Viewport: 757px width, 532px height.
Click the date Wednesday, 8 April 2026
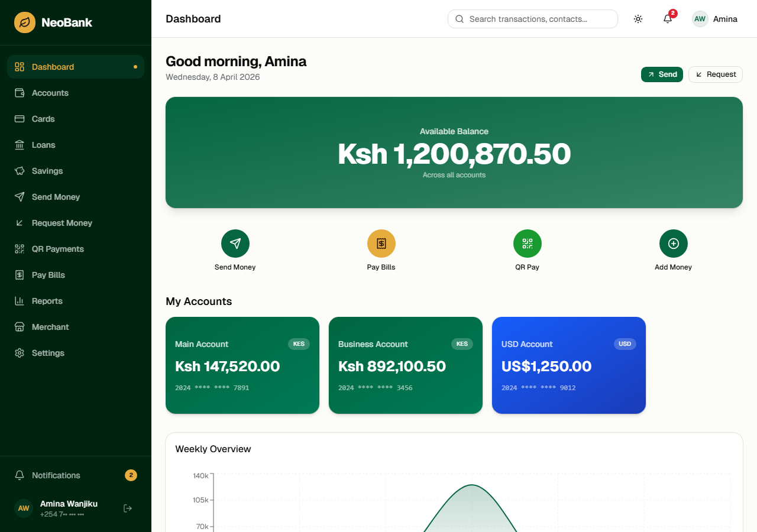pyautogui.click(x=213, y=77)
